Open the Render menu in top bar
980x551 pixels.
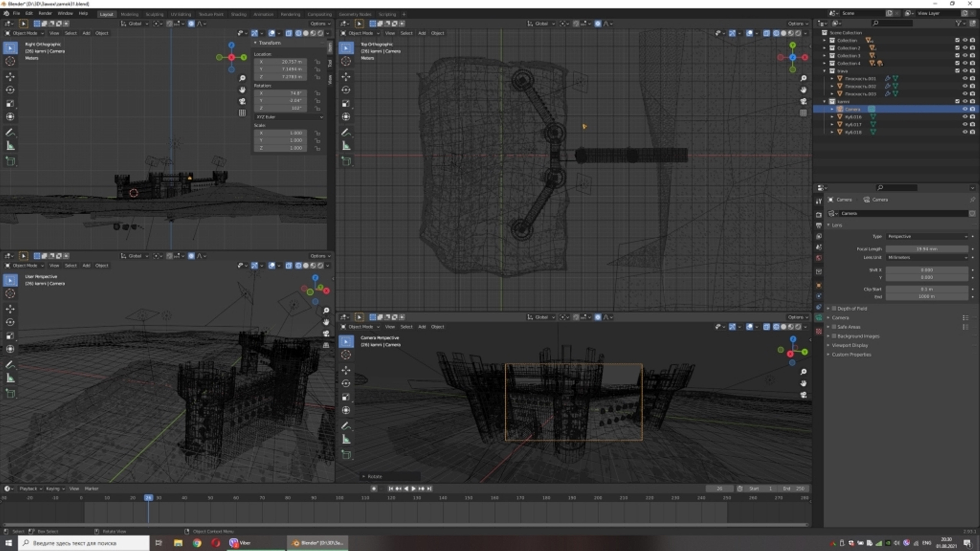[x=45, y=13]
